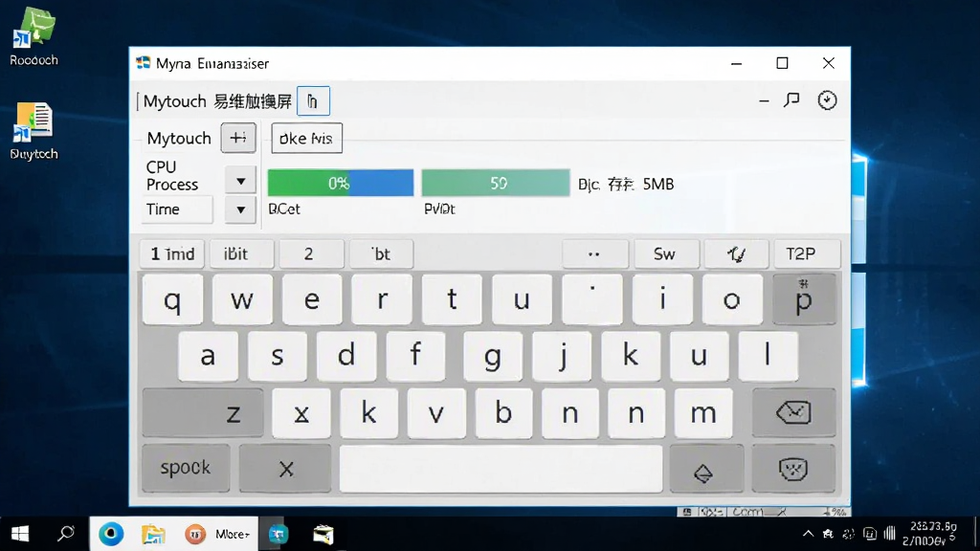Expand the CPU Process dropdown

pos(240,181)
